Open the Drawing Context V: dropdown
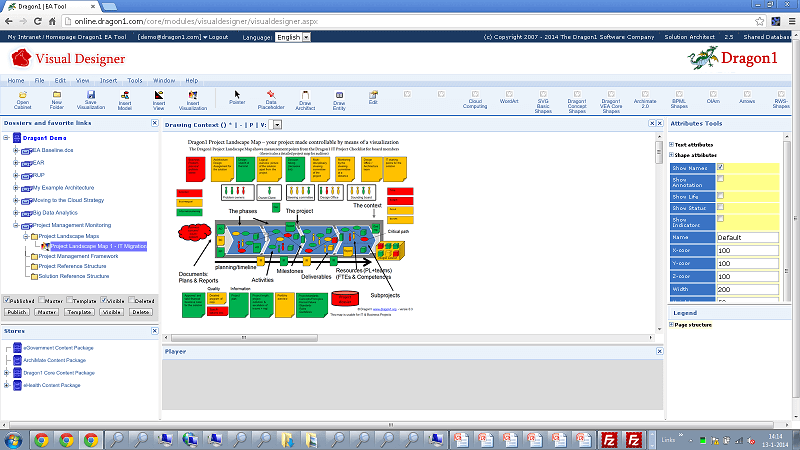This screenshot has width=800, height=450. pos(277,125)
